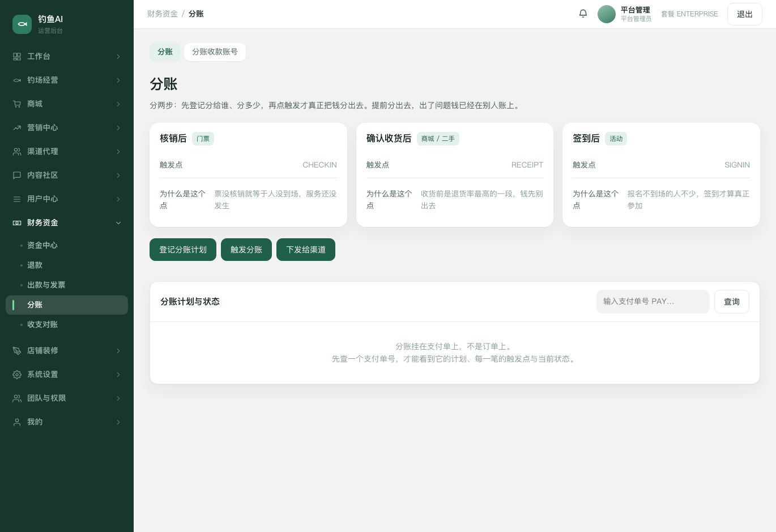Click the 钓鱼AI fish logo icon
The width and height of the screenshot is (776, 532).
click(22, 24)
